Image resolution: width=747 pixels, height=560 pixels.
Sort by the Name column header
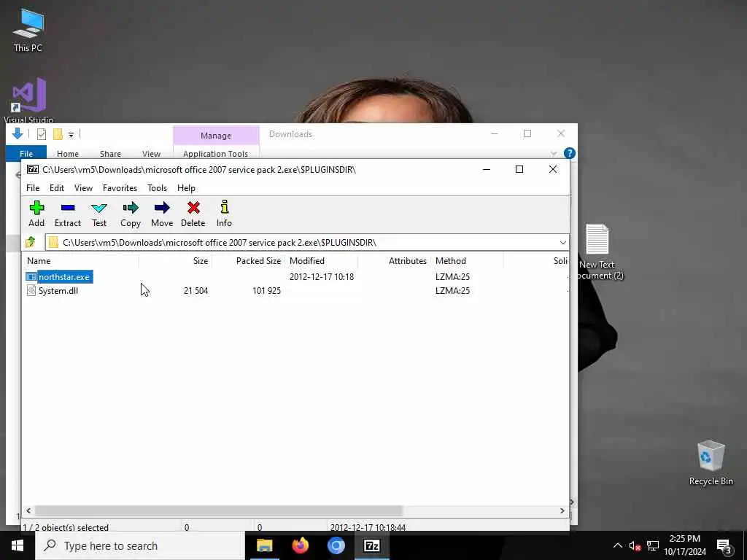click(x=39, y=261)
